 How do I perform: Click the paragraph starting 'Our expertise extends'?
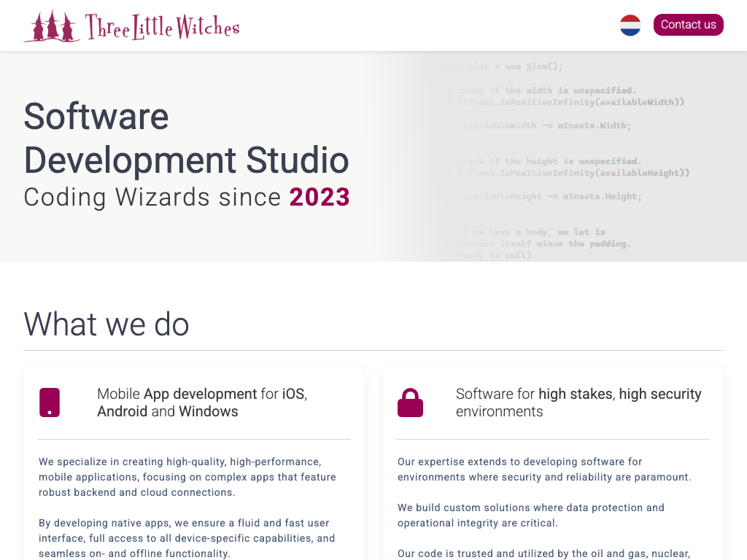(543, 470)
